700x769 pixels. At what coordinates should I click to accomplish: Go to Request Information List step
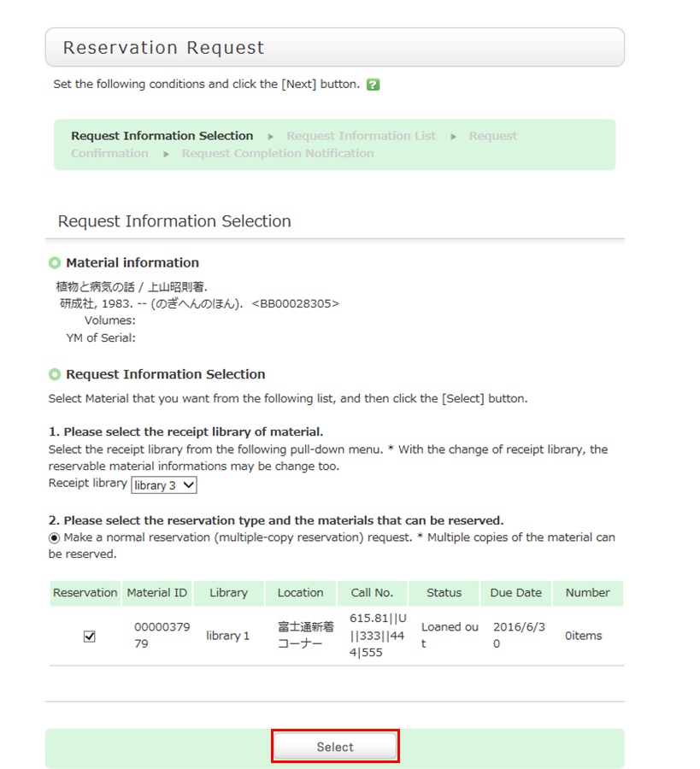[x=361, y=136]
